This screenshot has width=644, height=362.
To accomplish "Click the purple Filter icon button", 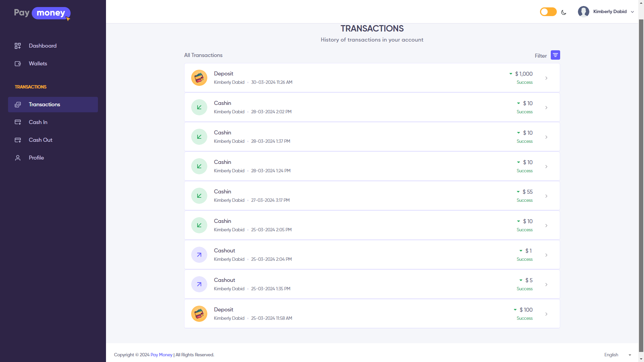I will point(555,55).
